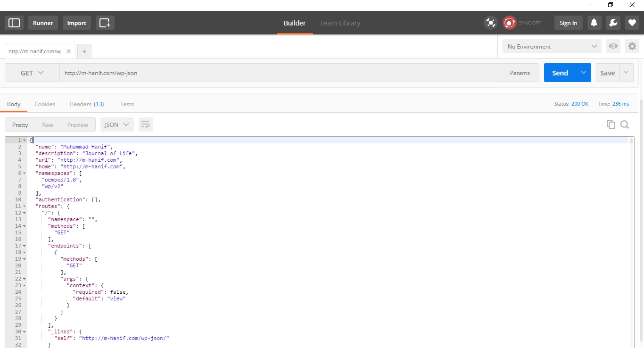Select the response Body tab

click(14, 104)
